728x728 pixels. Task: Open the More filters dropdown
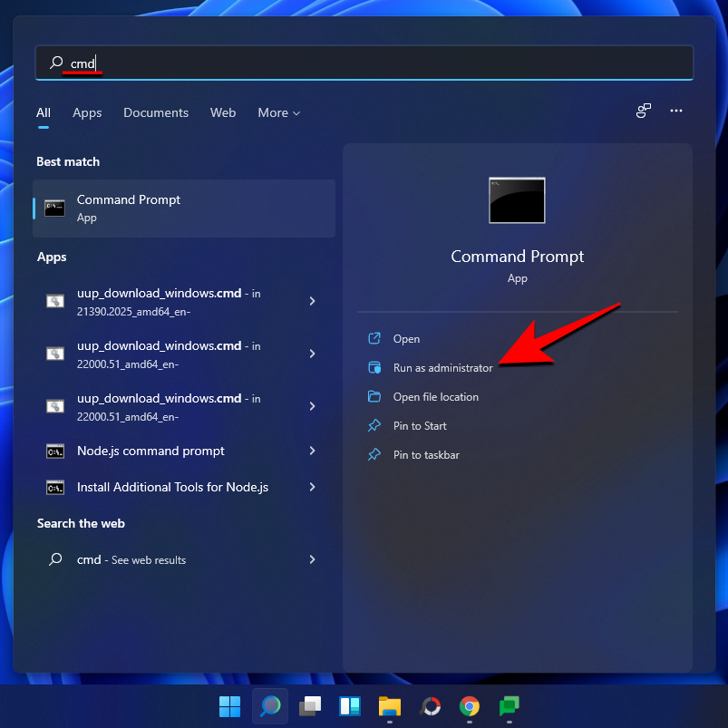coord(278,112)
